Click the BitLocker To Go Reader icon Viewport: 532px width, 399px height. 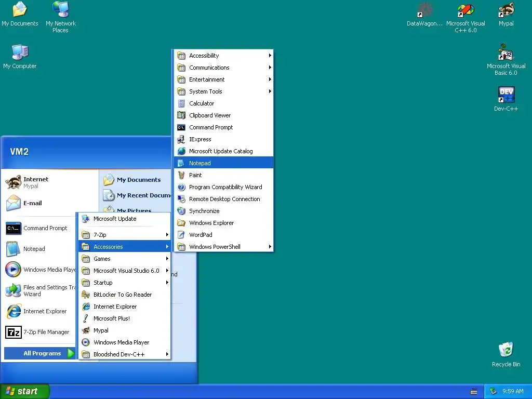click(x=86, y=295)
